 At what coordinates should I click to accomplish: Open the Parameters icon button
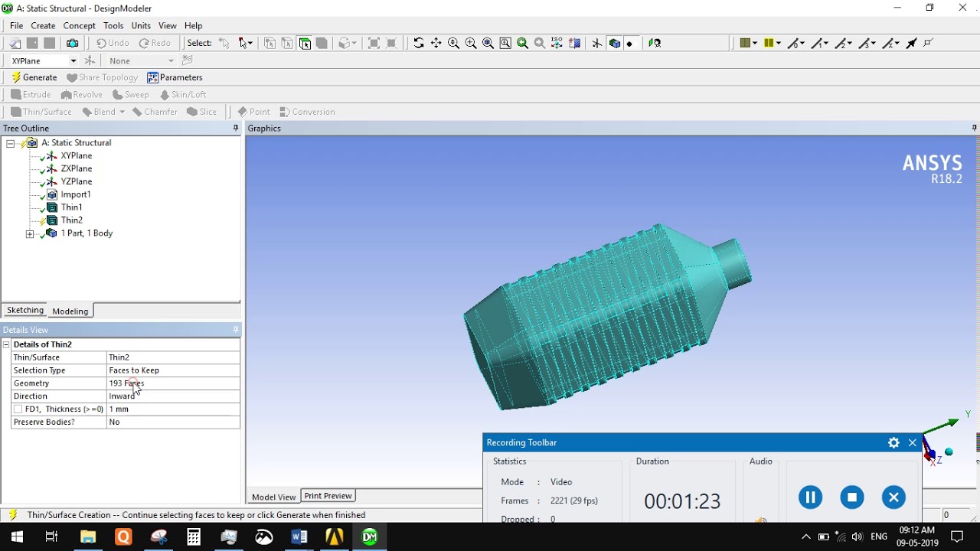tap(175, 77)
